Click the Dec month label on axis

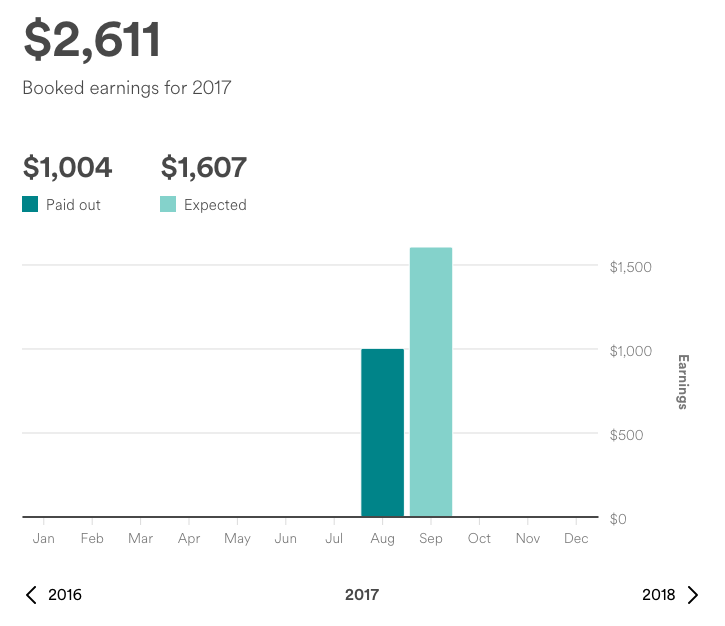576,539
